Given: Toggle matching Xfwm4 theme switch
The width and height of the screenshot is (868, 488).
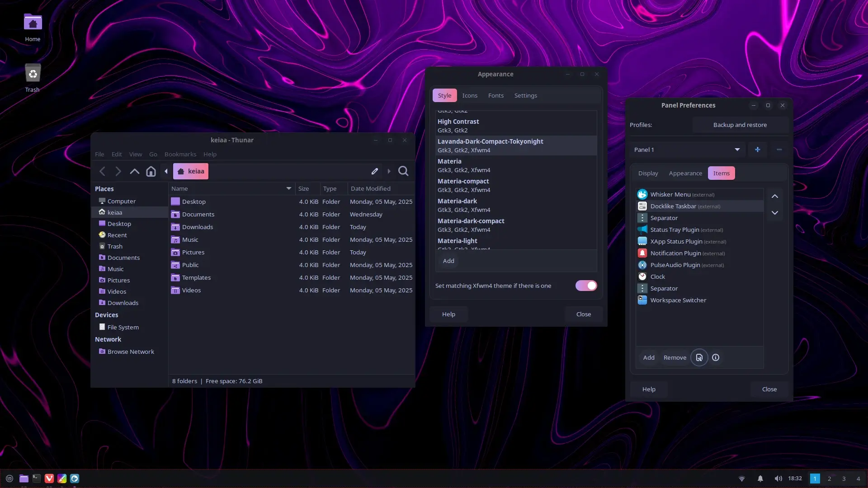Looking at the screenshot, I should (x=586, y=286).
